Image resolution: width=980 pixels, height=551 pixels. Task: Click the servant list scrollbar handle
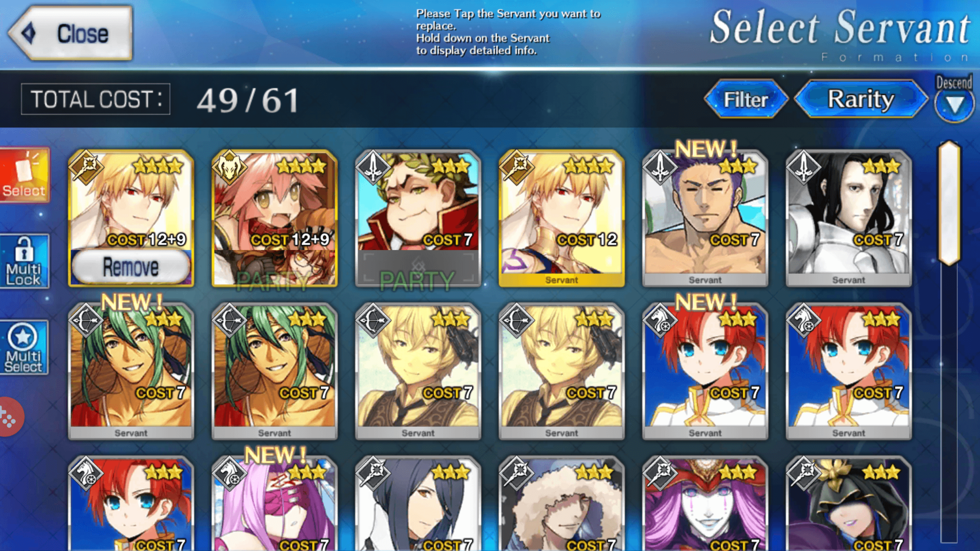949,203
